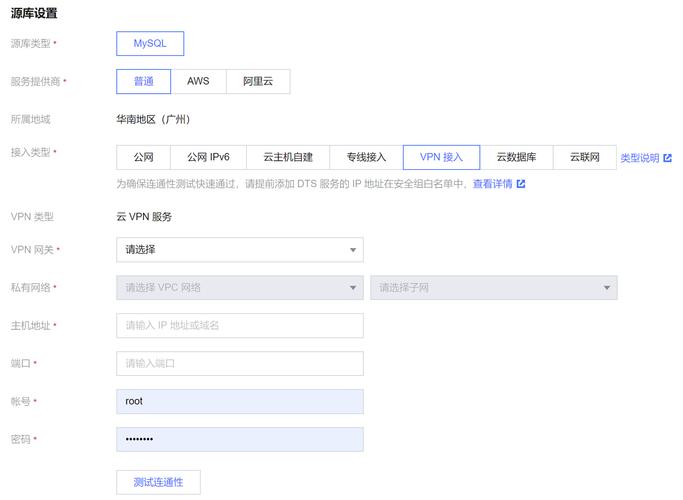Select MySQL as source database type
683x500 pixels.
click(150, 44)
